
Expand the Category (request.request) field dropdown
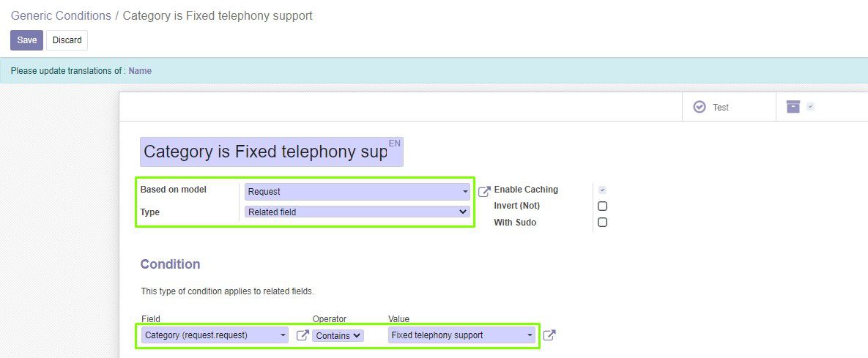(215, 335)
